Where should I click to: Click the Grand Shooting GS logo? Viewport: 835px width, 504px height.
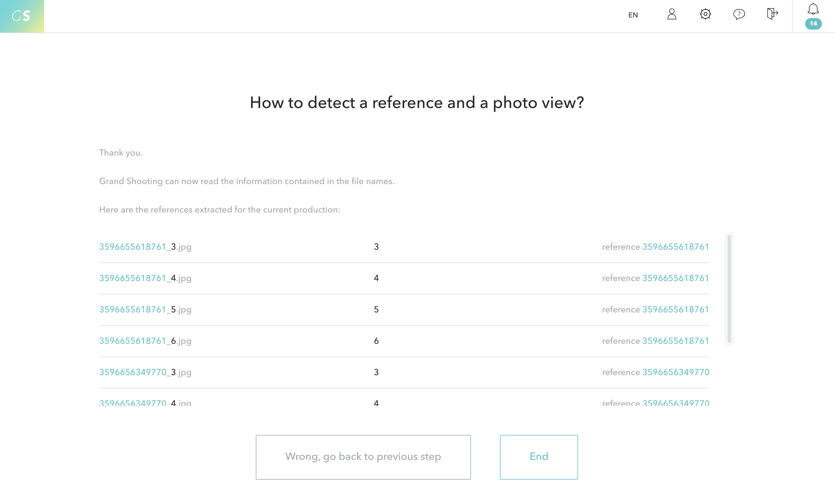pos(22,16)
